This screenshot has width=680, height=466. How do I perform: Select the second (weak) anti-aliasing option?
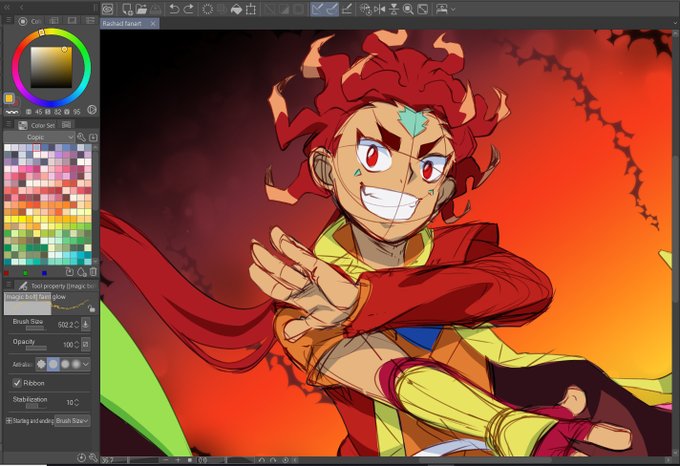(53, 364)
